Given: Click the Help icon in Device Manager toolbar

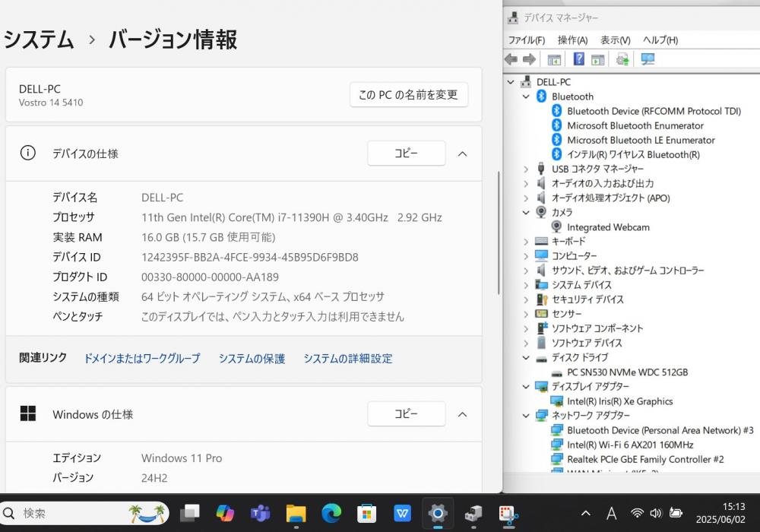Looking at the screenshot, I should tap(578, 59).
